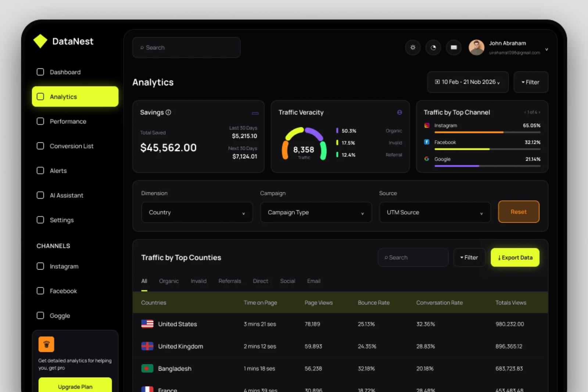Image resolution: width=588 pixels, height=392 pixels.
Task: Open Settings in the sidebar
Action: (75, 220)
